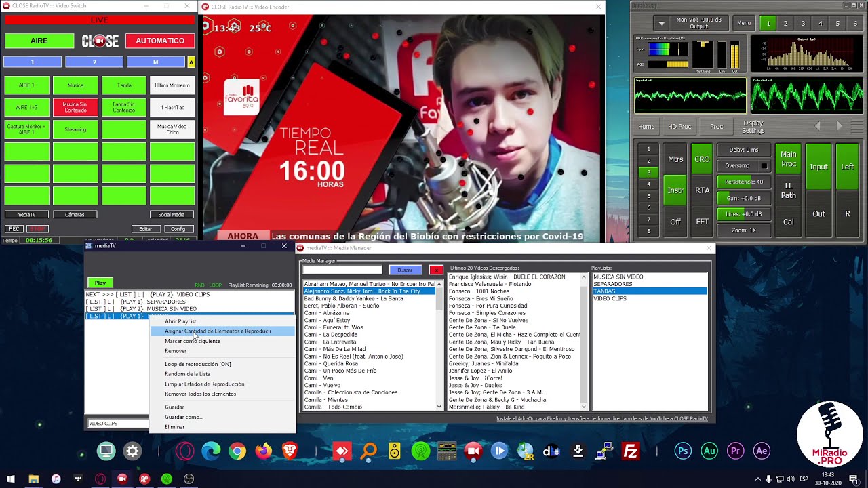Open the notification center in the taskbar

853,479
